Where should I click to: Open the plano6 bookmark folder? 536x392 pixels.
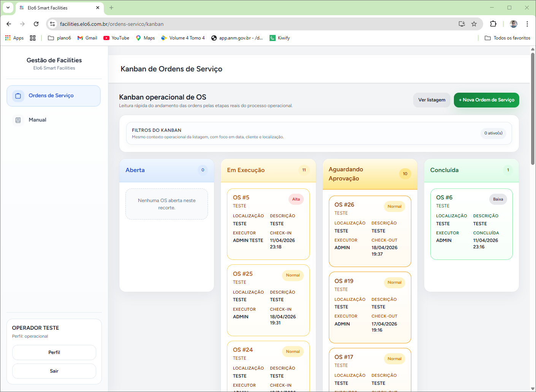tap(59, 38)
